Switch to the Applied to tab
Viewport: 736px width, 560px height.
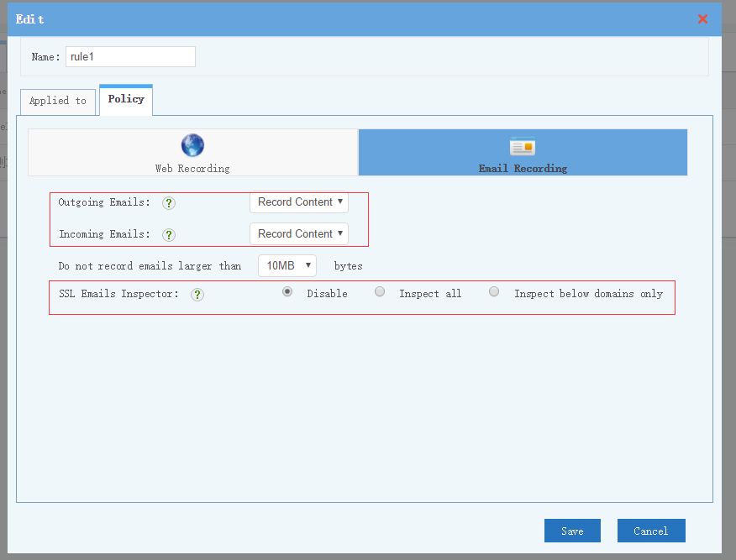point(58,101)
